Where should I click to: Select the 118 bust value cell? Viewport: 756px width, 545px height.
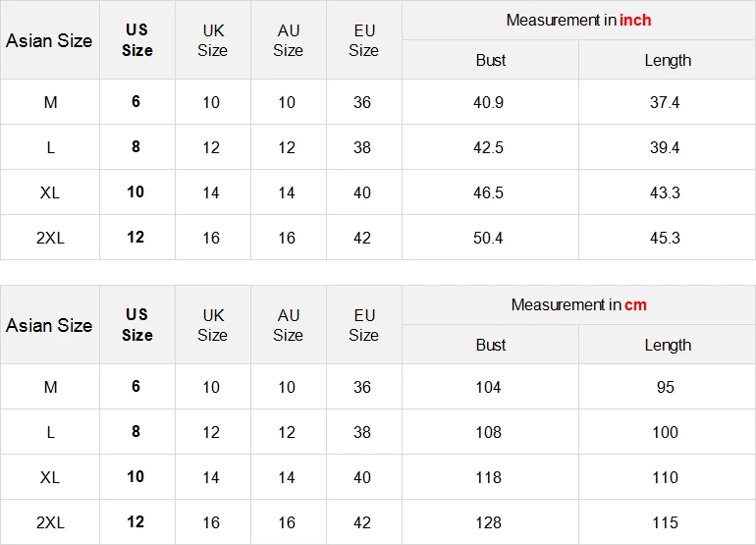489,477
